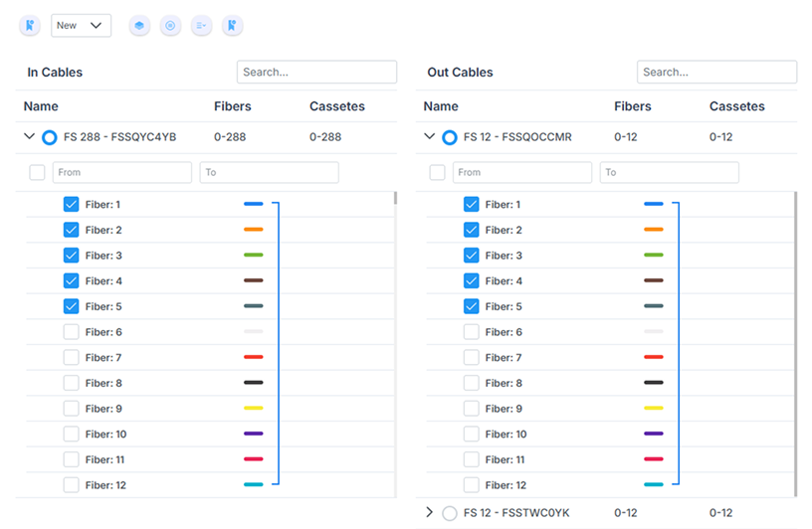
Task: Click the Out Cables panel title
Action: 460,72
